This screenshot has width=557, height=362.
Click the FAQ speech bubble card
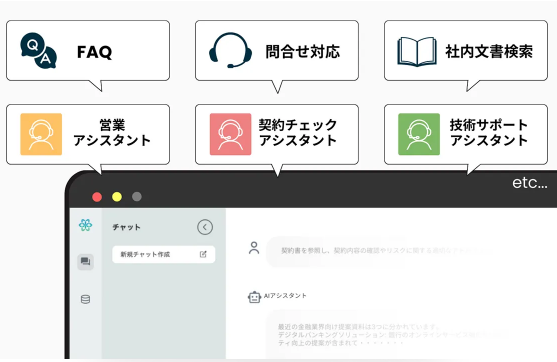(x=88, y=51)
